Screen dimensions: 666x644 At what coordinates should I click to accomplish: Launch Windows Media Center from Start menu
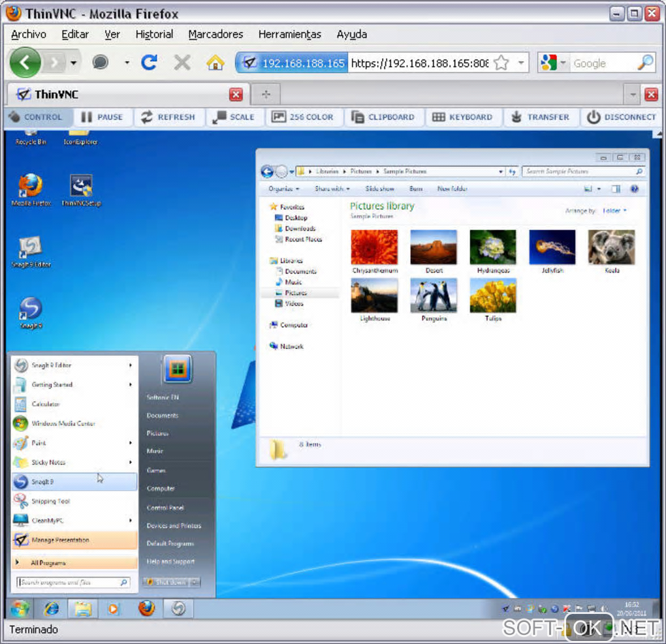pyautogui.click(x=74, y=423)
